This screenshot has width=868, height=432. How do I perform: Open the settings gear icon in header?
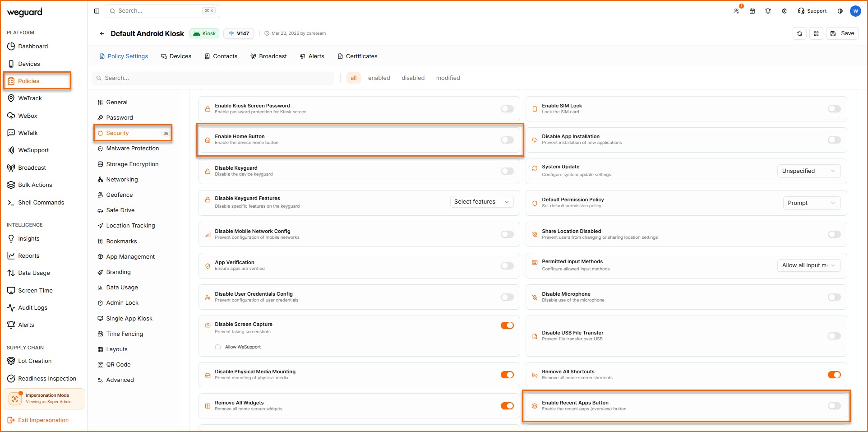(784, 11)
